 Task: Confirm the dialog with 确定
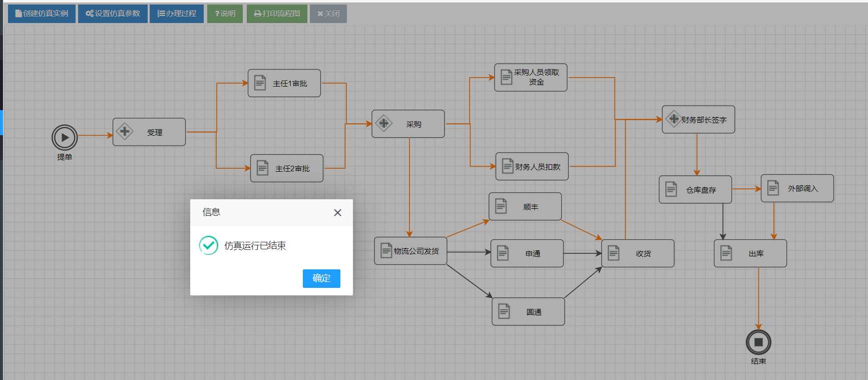click(321, 278)
